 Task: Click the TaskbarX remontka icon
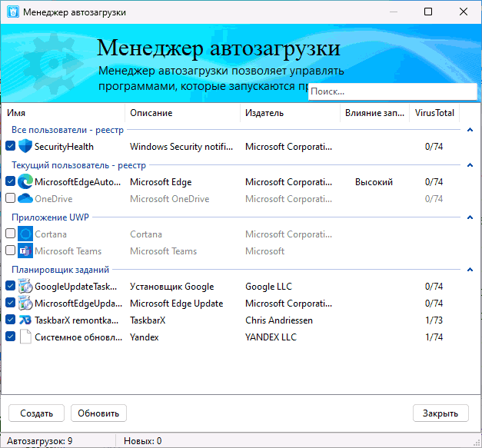(25, 320)
